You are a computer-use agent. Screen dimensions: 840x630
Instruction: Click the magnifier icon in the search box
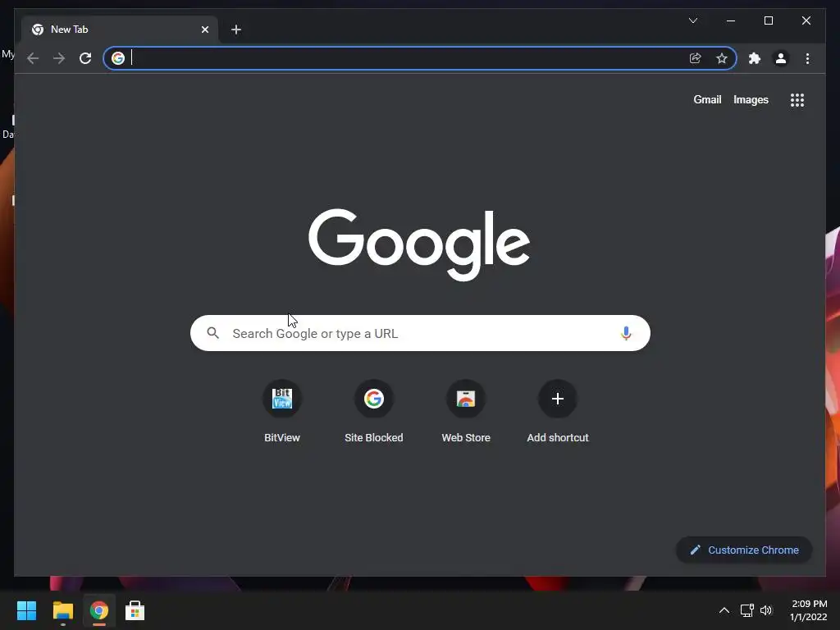click(x=212, y=333)
